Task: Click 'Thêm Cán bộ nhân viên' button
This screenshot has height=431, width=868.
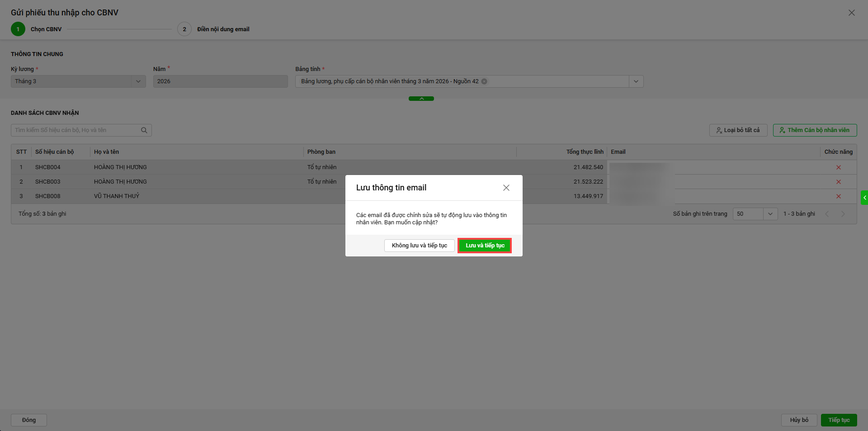Action: (x=815, y=130)
